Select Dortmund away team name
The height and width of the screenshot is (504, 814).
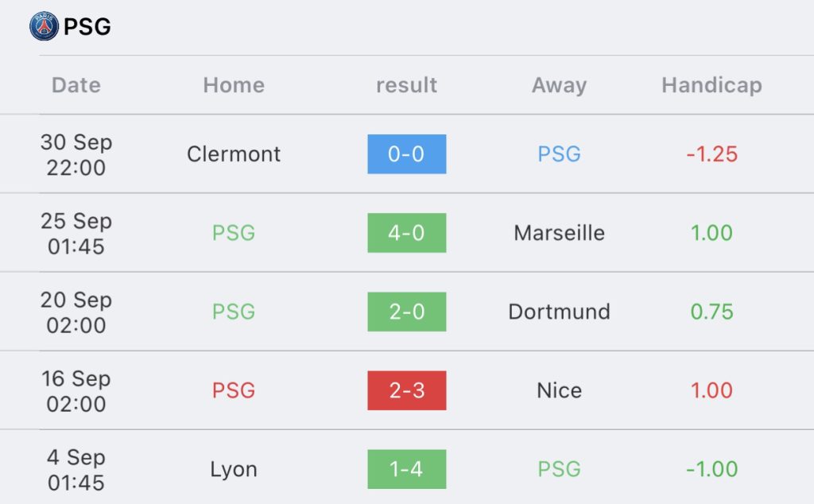pyautogui.click(x=559, y=312)
